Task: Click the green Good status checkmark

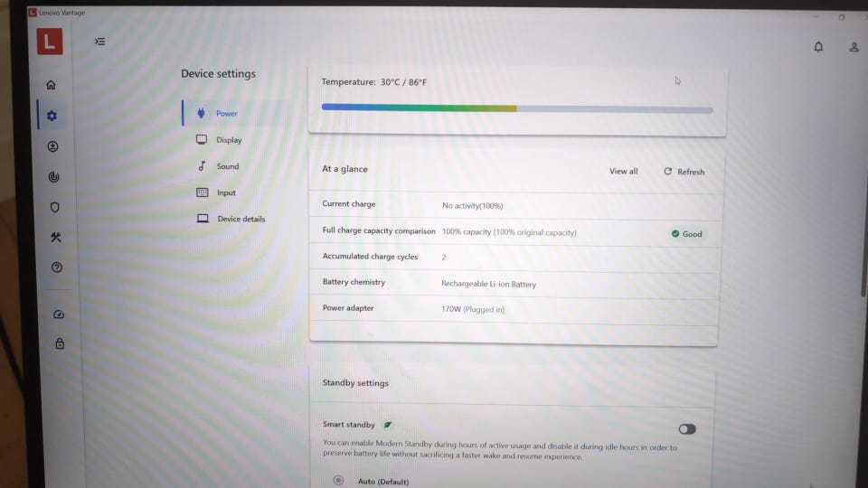Action: click(675, 234)
